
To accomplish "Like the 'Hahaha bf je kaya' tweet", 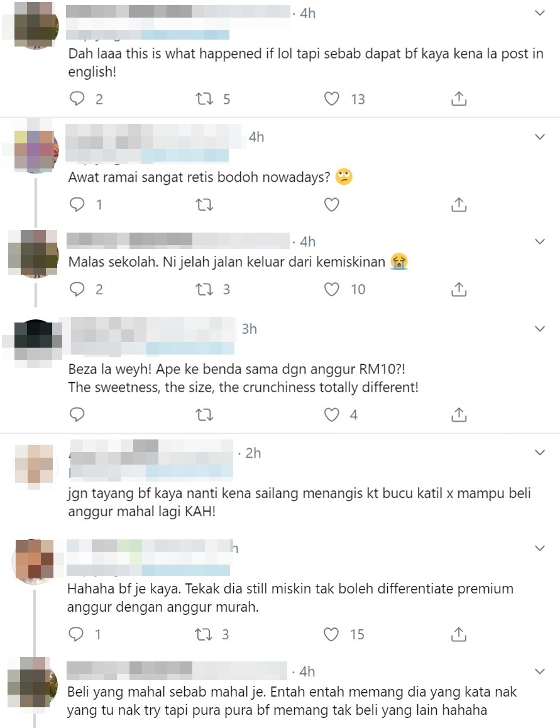I will tap(331, 634).
